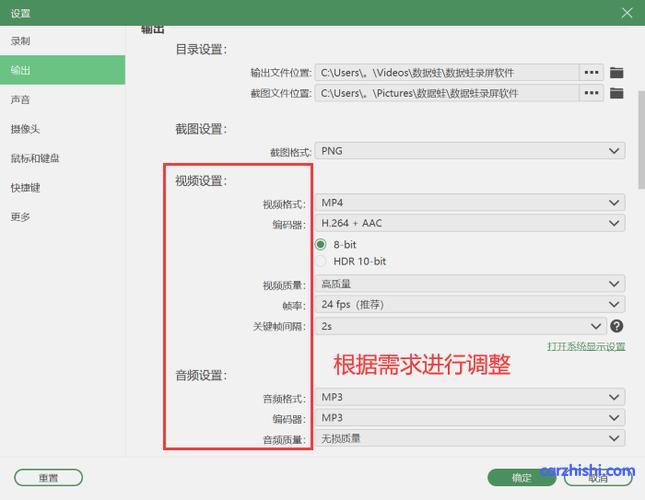Click the 重置 reset button
This screenshot has height=500, width=645.
click(49, 478)
